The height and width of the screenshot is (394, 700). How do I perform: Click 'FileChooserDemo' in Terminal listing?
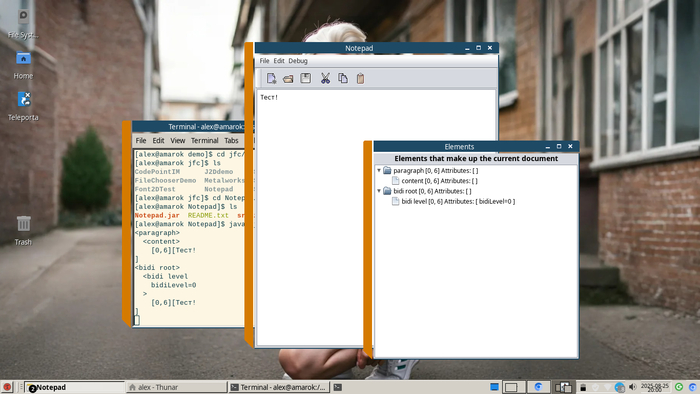[x=166, y=180]
